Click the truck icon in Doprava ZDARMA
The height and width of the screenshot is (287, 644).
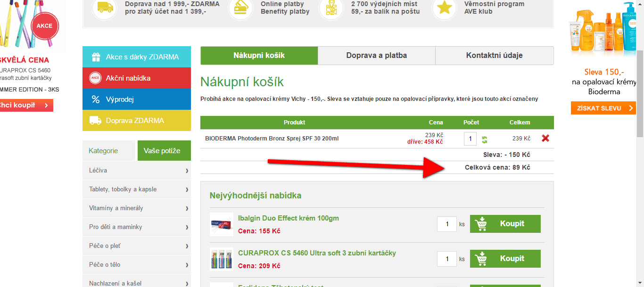click(x=96, y=121)
